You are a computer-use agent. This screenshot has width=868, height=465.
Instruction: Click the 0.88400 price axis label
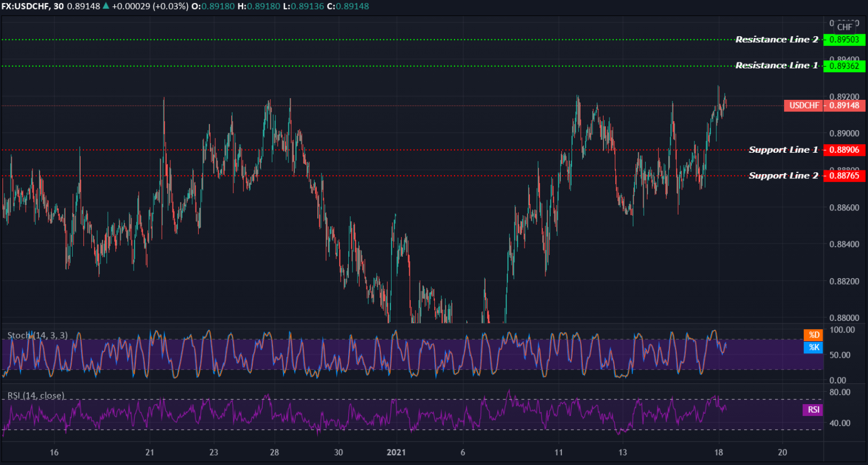pos(844,244)
